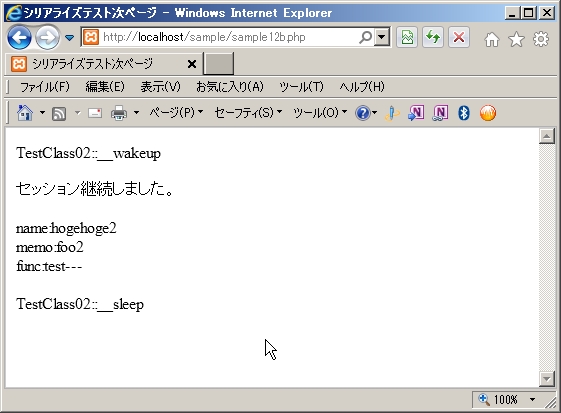Click the RSS feeds icon in command bar

59,114
